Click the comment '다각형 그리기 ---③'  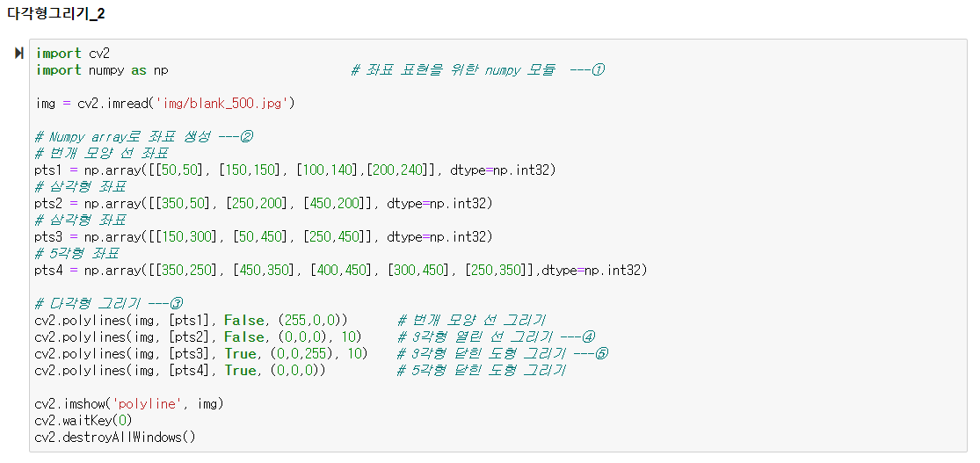109,304
